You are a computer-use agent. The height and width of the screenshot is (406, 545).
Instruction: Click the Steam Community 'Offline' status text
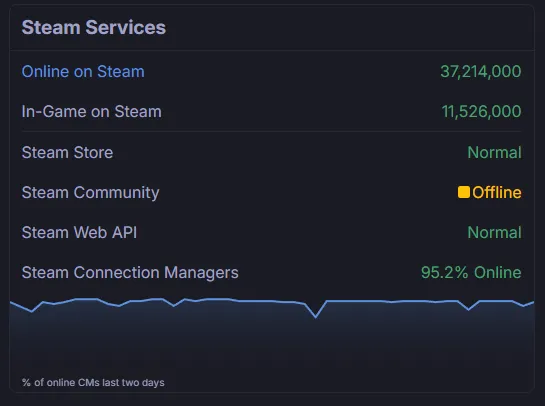tap(497, 193)
